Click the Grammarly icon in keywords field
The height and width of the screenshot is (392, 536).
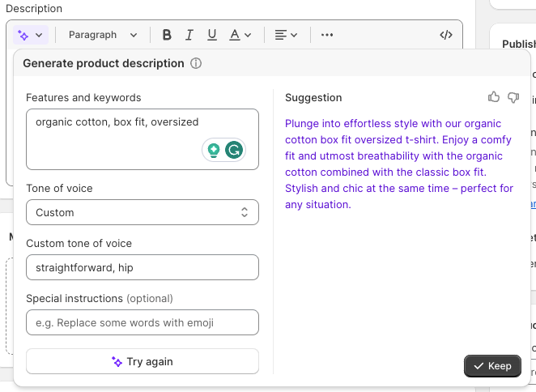pos(234,150)
